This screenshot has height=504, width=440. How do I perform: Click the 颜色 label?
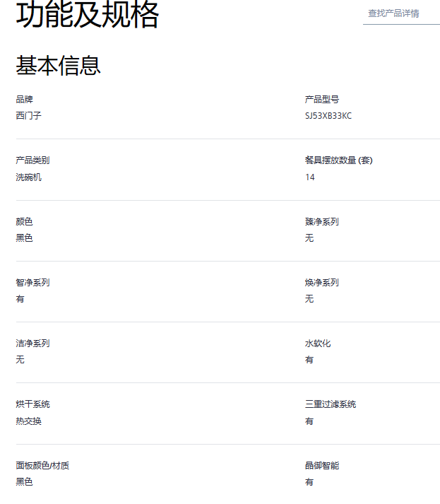tap(25, 221)
